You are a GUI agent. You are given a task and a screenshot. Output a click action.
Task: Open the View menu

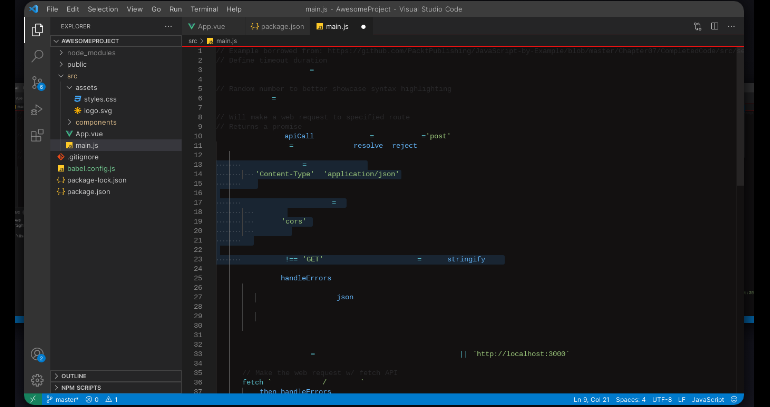coord(135,9)
